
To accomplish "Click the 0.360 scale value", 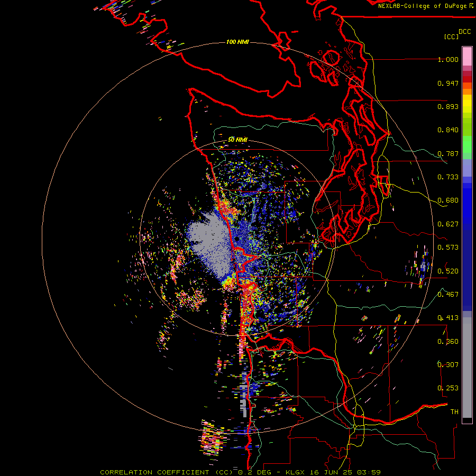I will [x=448, y=342].
